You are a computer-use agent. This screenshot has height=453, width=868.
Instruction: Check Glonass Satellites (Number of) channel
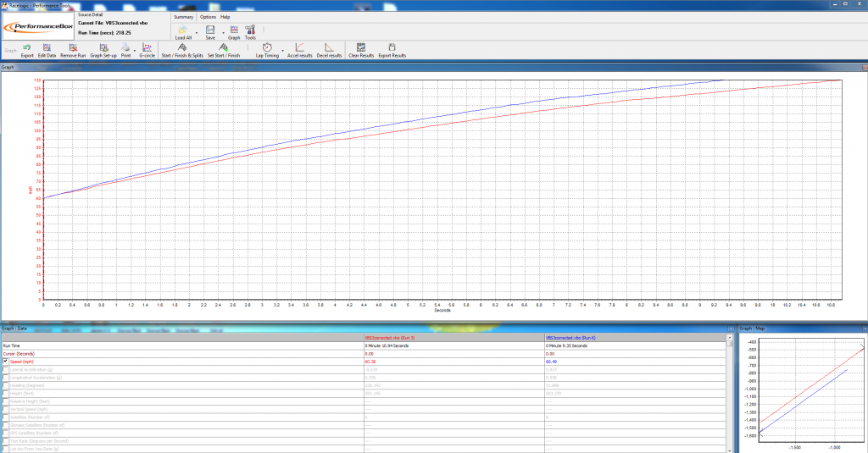point(6,425)
